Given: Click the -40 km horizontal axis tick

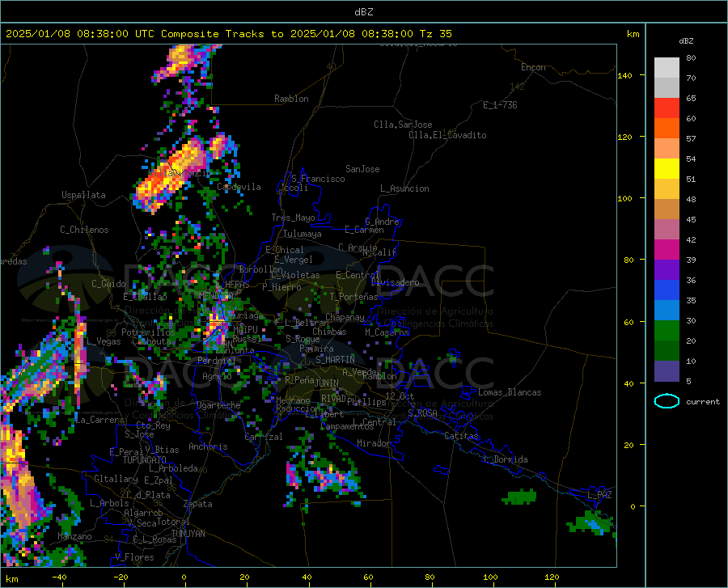Looking at the screenshot, I should 58,577.
